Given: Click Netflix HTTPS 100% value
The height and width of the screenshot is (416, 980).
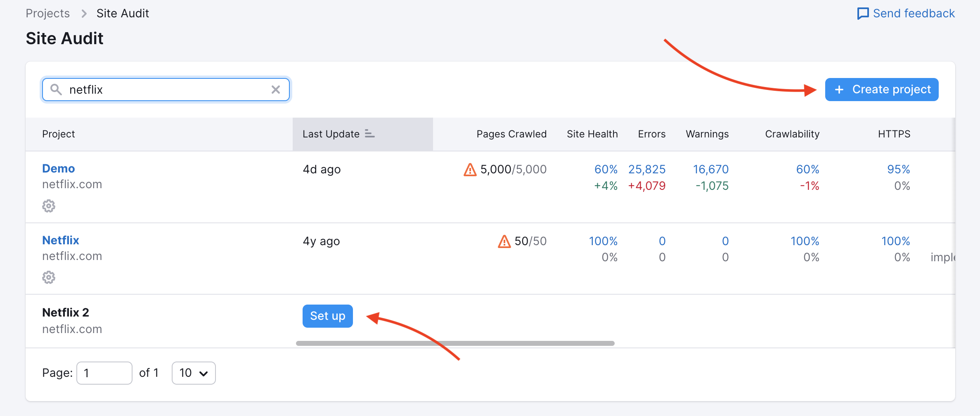Looking at the screenshot, I should (896, 241).
